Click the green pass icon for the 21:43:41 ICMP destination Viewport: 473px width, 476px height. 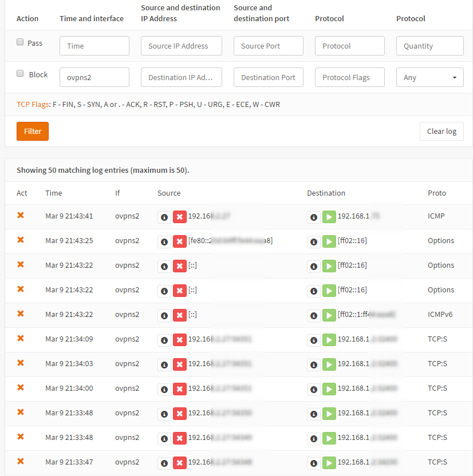pyautogui.click(x=329, y=217)
